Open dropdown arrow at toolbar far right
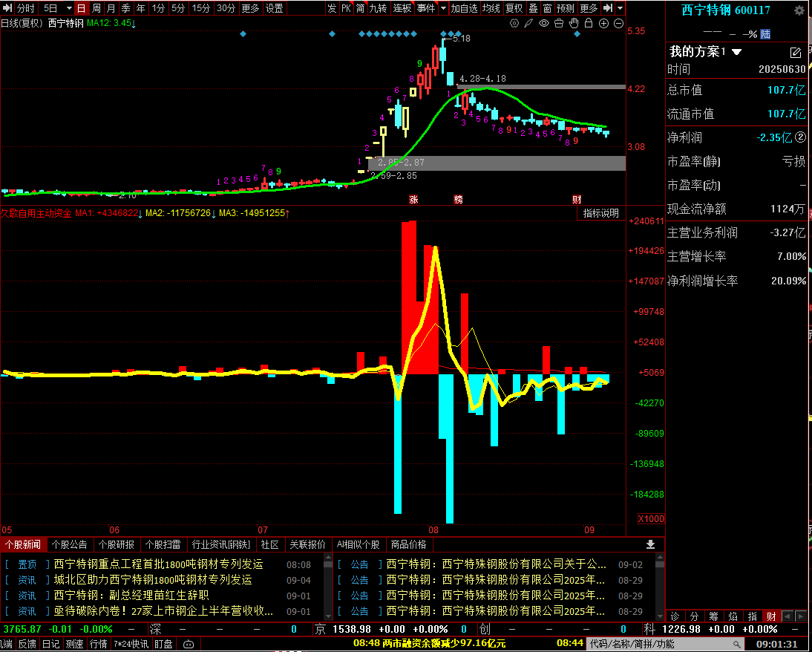The image size is (812, 652). click(621, 8)
